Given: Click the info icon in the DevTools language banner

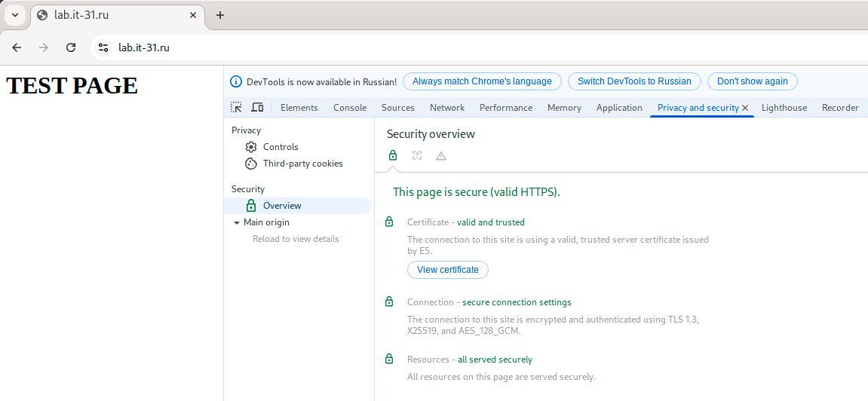Looking at the screenshot, I should (236, 81).
